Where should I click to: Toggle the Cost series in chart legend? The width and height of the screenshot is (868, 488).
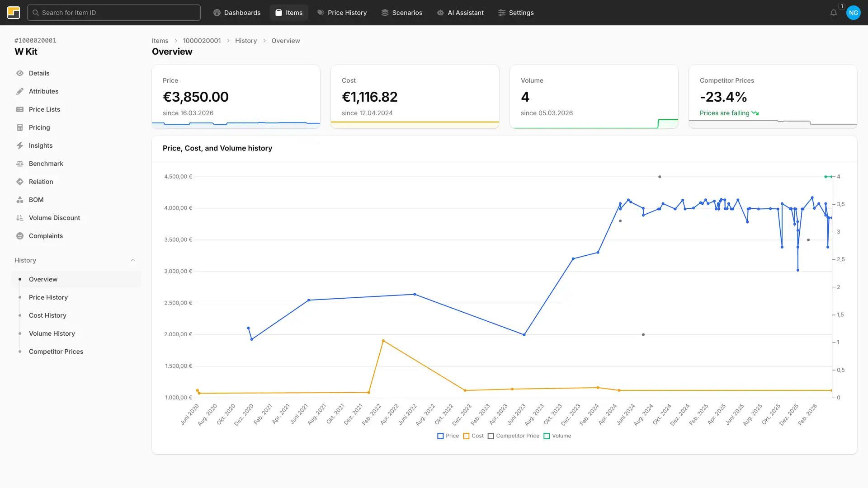click(466, 436)
